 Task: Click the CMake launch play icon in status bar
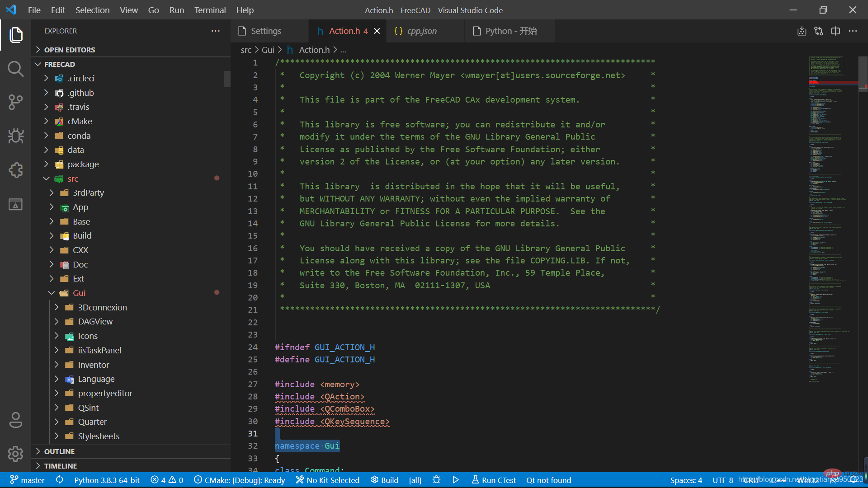coord(456,480)
